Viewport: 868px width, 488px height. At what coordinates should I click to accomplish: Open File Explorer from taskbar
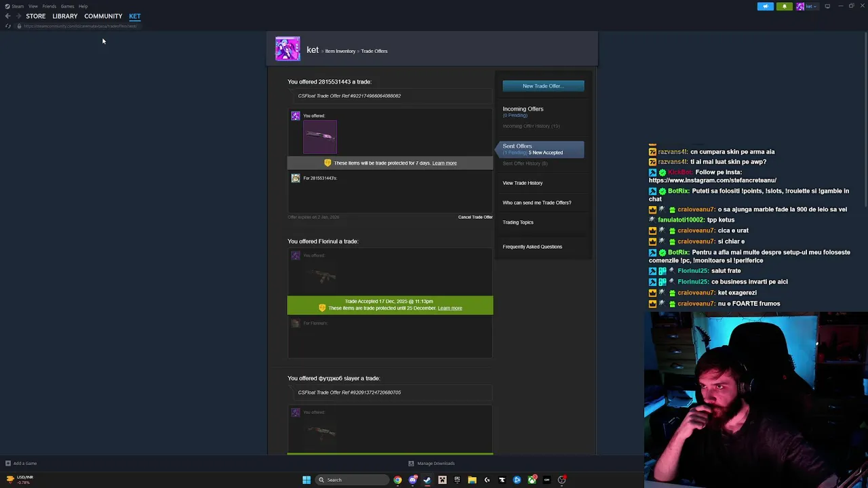click(472, 480)
